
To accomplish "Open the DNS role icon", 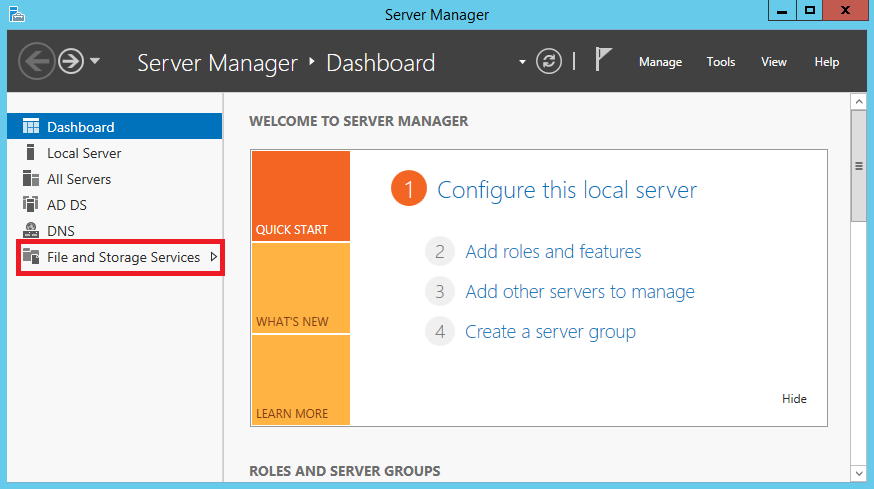I will point(30,231).
